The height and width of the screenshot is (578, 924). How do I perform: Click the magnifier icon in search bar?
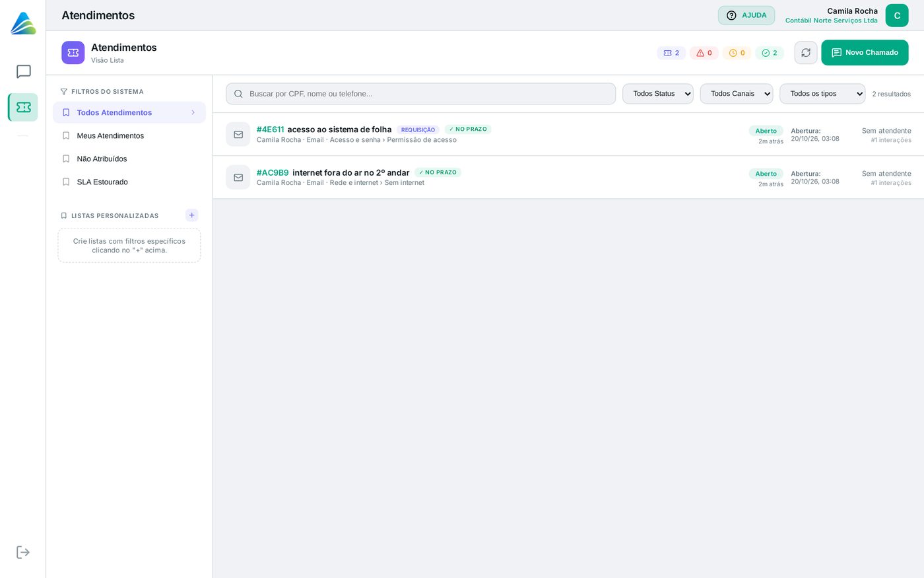point(238,94)
